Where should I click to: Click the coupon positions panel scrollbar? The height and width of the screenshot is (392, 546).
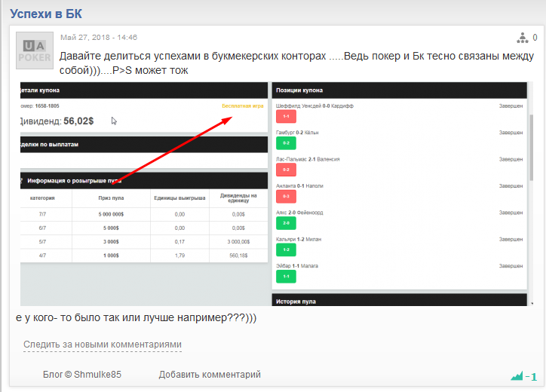coord(532,147)
